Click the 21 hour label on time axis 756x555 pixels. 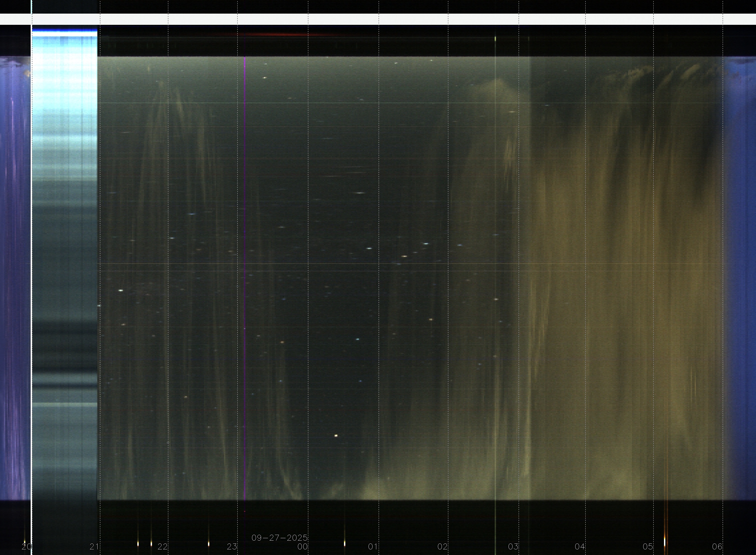[x=94, y=547]
